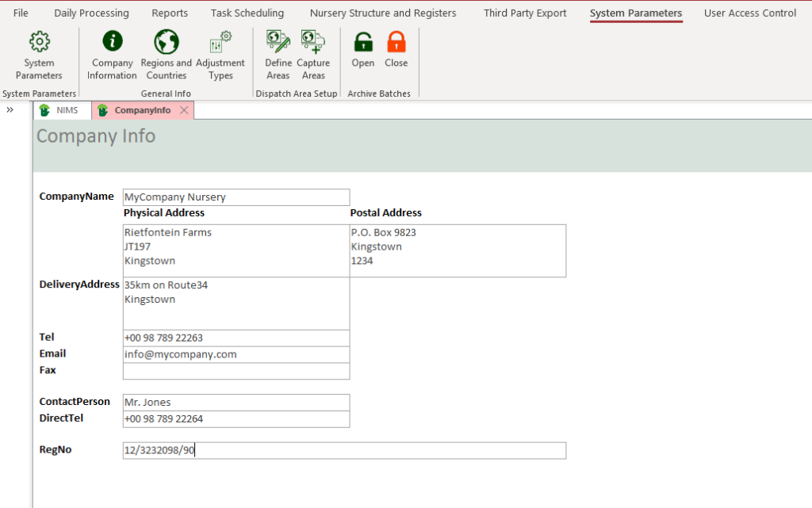
Task: Open the Capture Areas tool
Action: (x=313, y=43)
